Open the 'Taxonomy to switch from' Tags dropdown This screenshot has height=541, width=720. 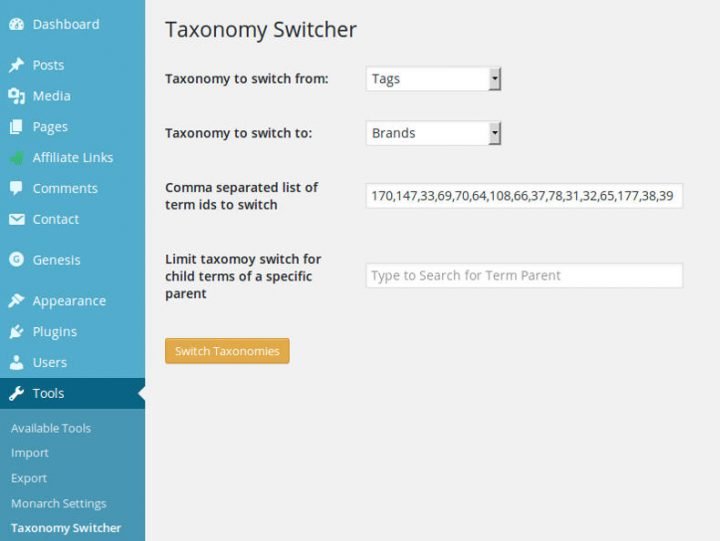click(433, 79)
